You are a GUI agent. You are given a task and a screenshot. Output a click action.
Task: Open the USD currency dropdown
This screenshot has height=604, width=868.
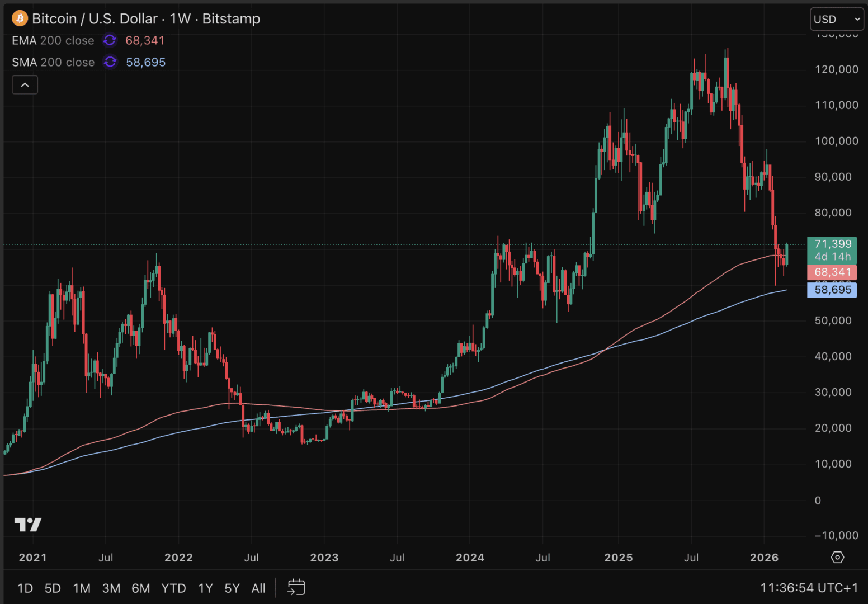[x=837, y=19]
